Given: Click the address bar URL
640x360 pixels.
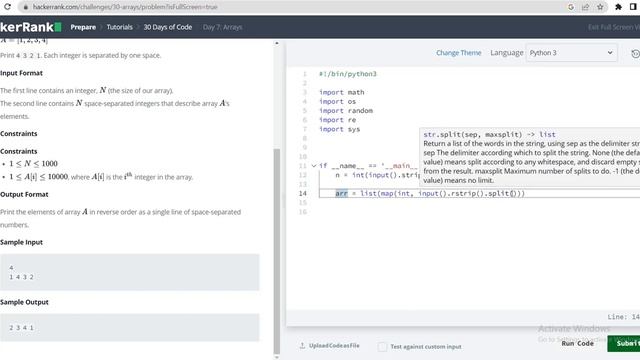Looking at the screenshot, I should [x=125, y=7].
